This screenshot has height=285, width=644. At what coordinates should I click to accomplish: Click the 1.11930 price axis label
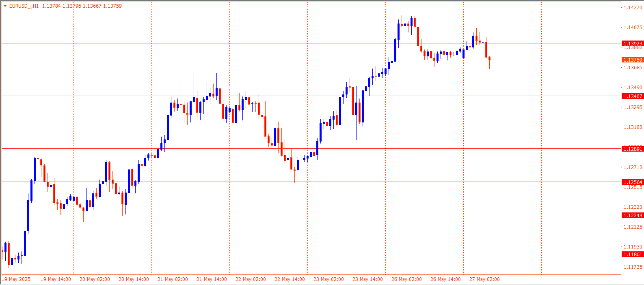(x=633, y=246)
